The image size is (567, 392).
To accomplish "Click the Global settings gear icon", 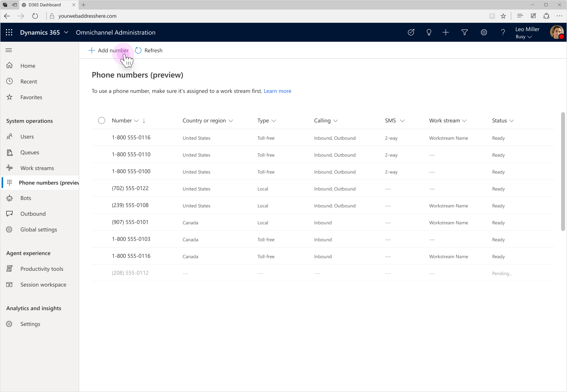I will point(9,229).
